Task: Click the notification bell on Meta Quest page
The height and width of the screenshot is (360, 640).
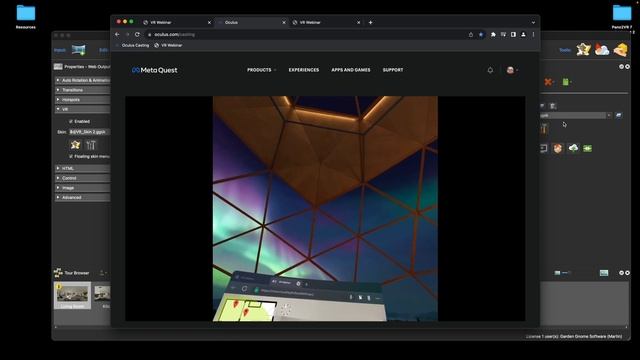Action: tap(490, 70)
